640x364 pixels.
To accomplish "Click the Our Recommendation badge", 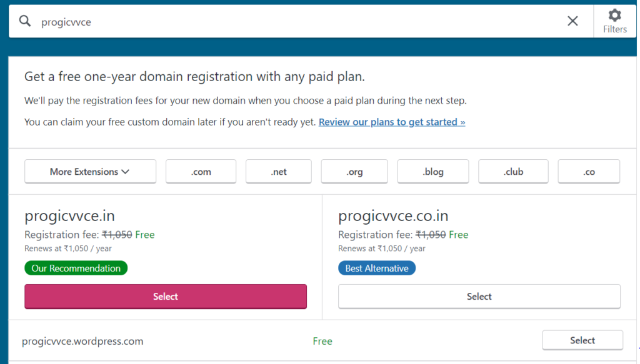I will tap(76, 268).
